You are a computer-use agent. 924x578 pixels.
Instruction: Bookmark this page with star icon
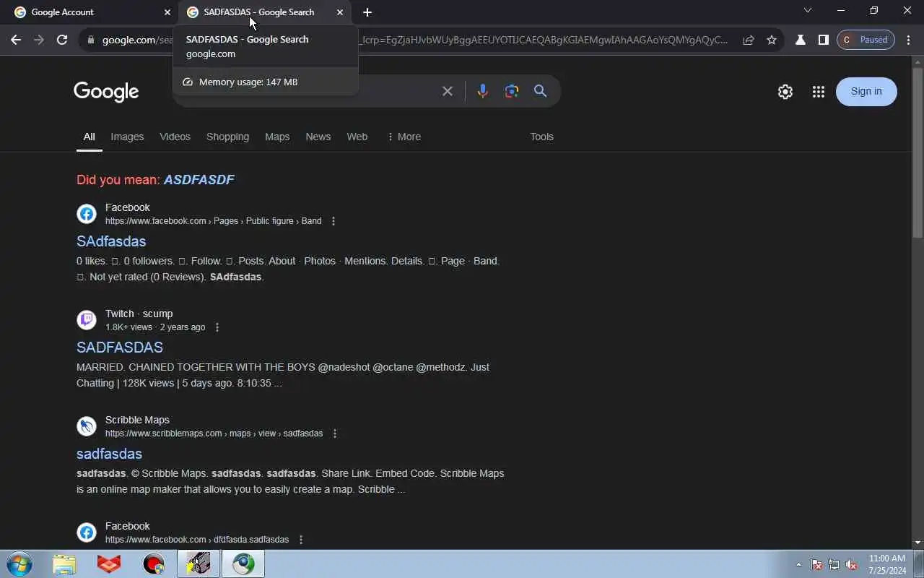click(x=772, y=40)
